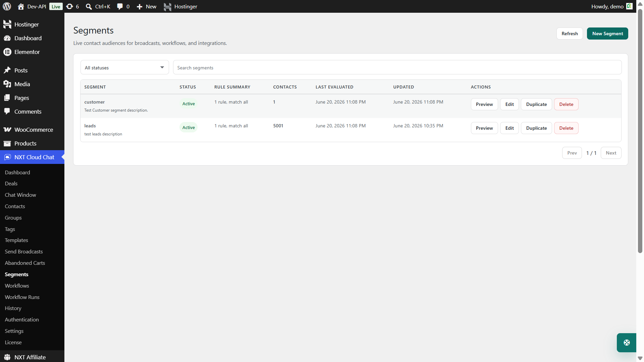Edit the customer segment
This screenshot has height=362, width=644.
pos(509,104)
